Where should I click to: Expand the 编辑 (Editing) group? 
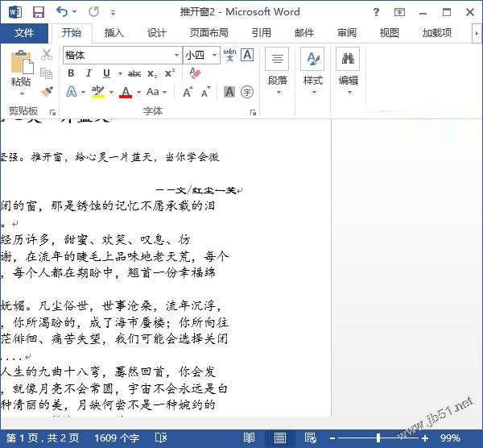(348, 71)
